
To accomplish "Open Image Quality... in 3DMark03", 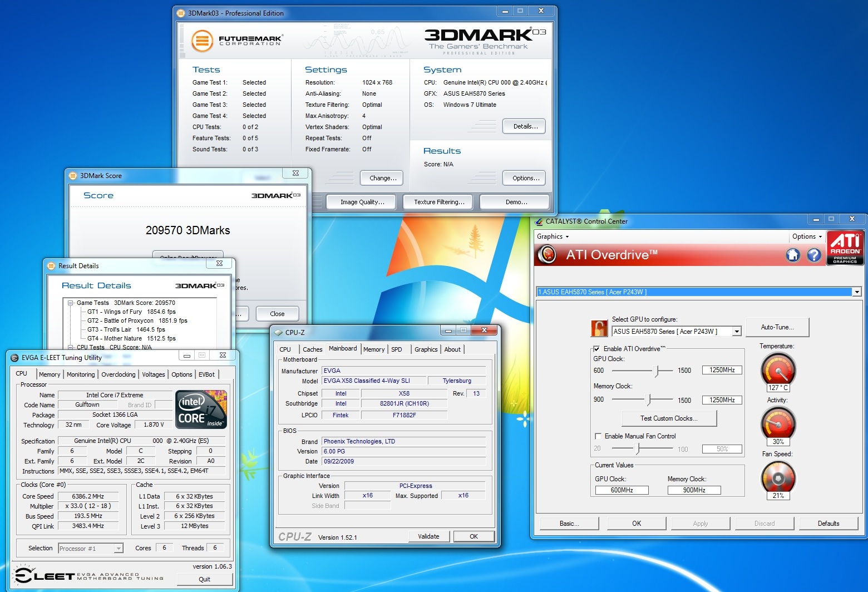I will (361, 202).
